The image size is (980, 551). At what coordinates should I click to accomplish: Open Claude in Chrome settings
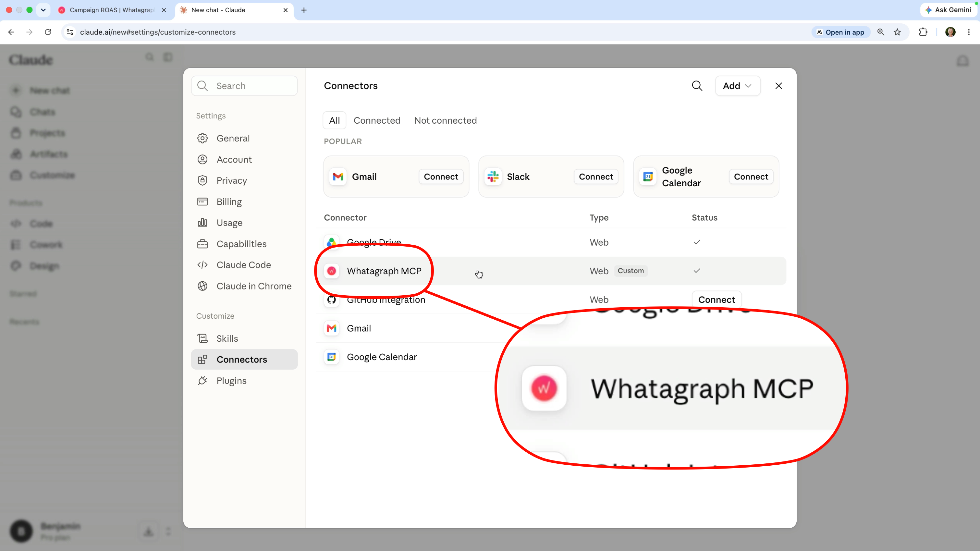(244, 286)
